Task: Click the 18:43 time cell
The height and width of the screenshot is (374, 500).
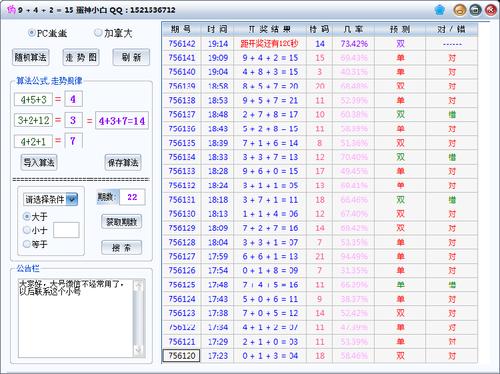Action: pyautogui.click(x=218, y=129)
